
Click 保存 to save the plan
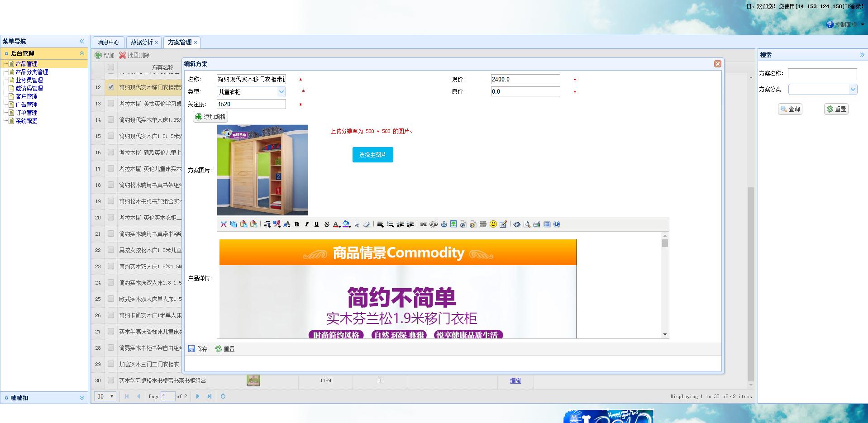coord(198,349)
